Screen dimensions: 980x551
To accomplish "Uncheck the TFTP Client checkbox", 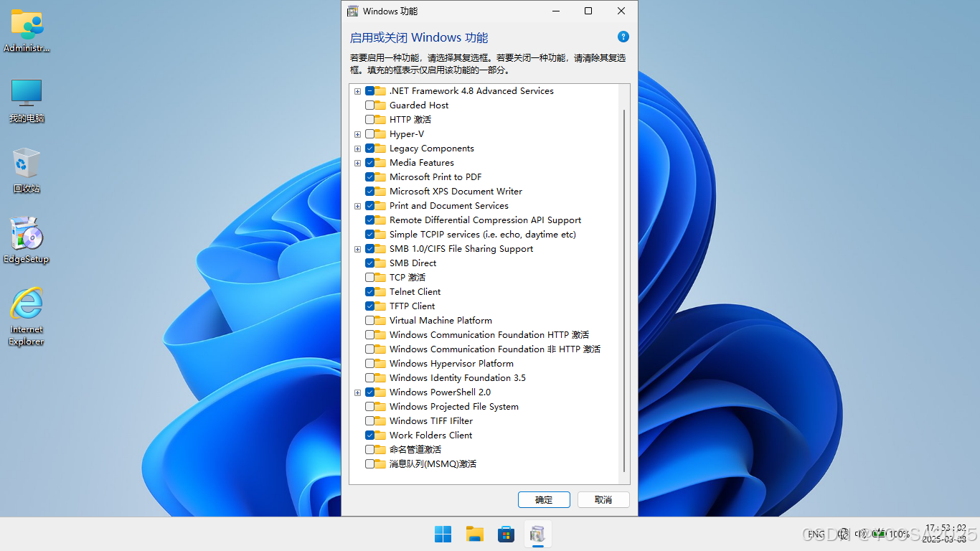I will pyautogui.click(x=369, y=306).
